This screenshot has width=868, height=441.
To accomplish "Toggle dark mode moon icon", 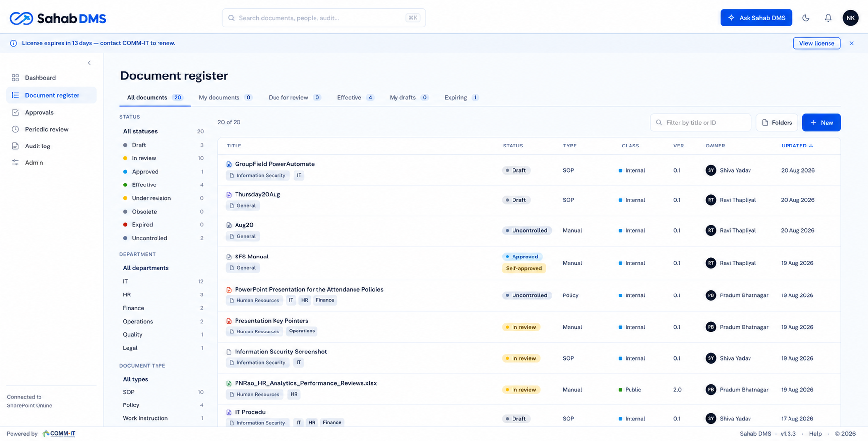I will pyautogui.click(x=806, y=18).
